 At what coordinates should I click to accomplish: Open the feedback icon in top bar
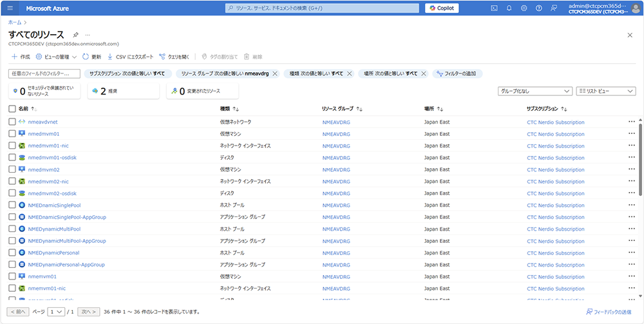tap(554, 8)
